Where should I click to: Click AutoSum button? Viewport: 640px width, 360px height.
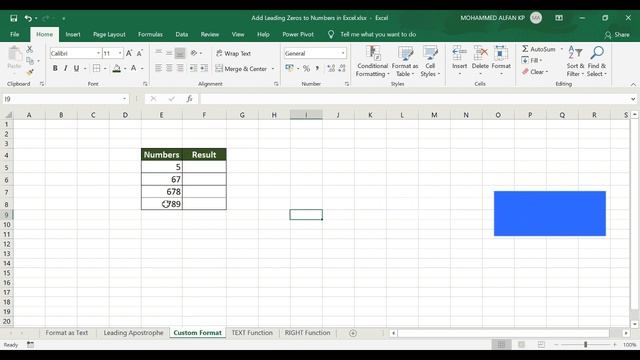pyautogui.click(x=539, y=49)
